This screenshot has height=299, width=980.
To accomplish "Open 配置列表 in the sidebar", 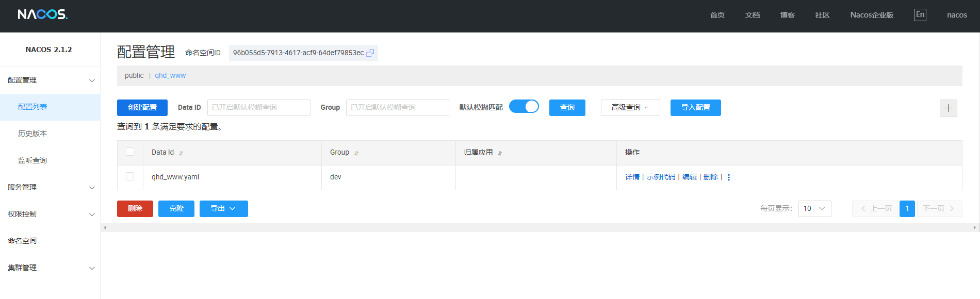I will pos(50,107).
